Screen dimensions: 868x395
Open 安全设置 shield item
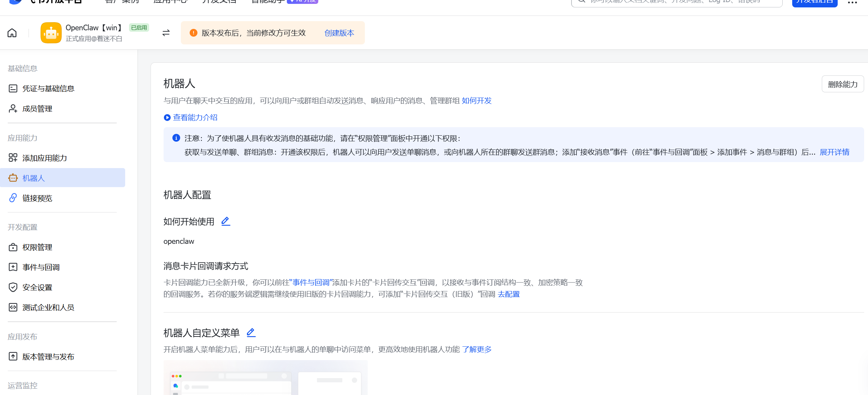[x=37, y=287]
